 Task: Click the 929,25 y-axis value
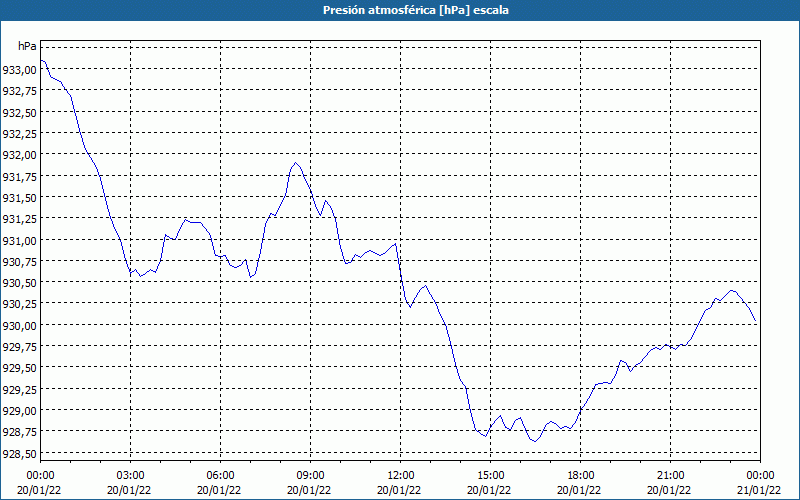click(x=19, y=389)
